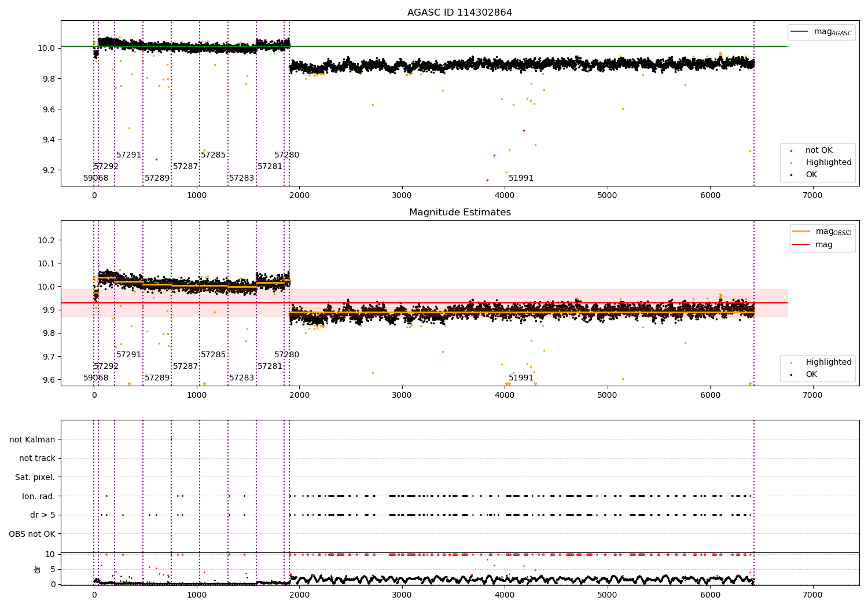This screenshot has height=608, width=868.
Task: Click the green mag AGASC line in top plot
Action: (424, 46)
